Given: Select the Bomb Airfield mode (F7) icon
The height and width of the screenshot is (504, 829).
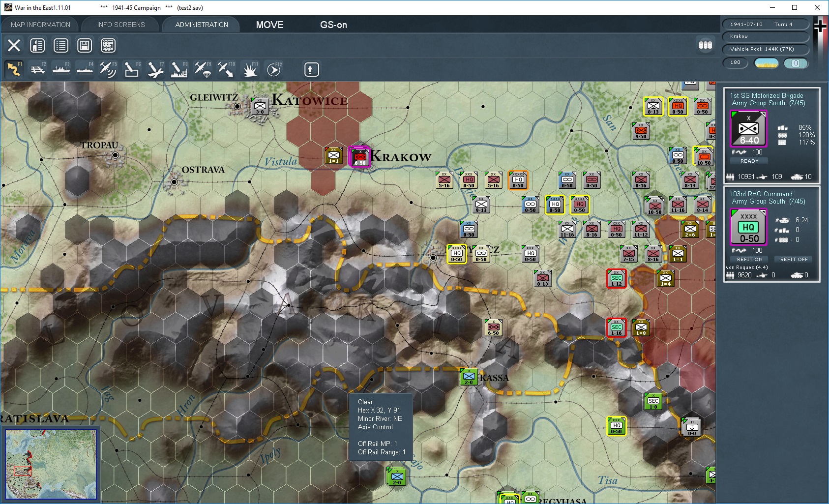Looking at the screenshot, I should pyautogui.click(x=155, y=69).
